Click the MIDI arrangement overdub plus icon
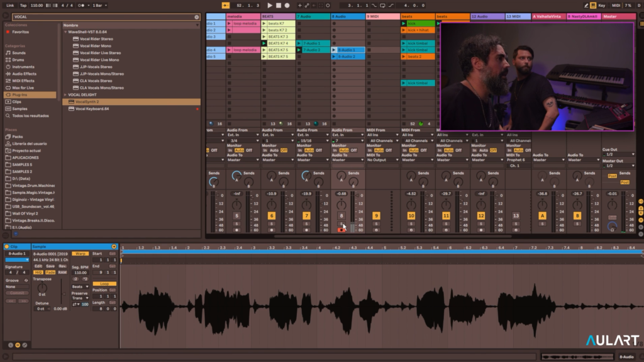The width and height of the screenshot is (644, 362). click(x=299, y=5)
